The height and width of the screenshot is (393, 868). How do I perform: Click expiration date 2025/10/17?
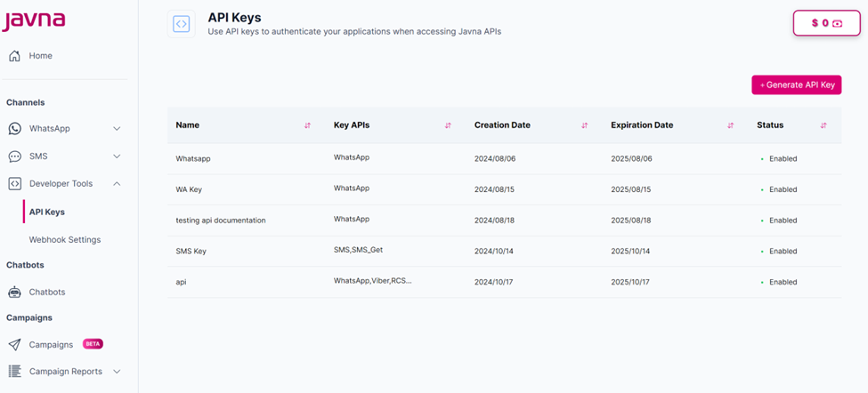coord(630,282)
